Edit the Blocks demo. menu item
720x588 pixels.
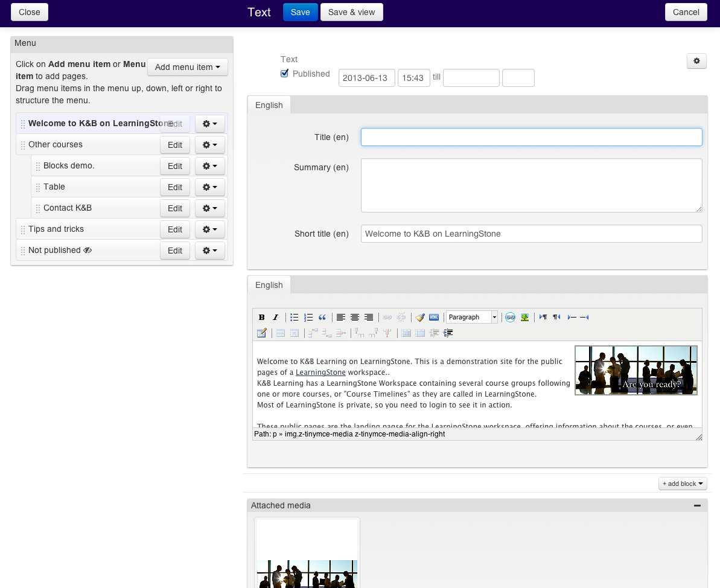175,166
